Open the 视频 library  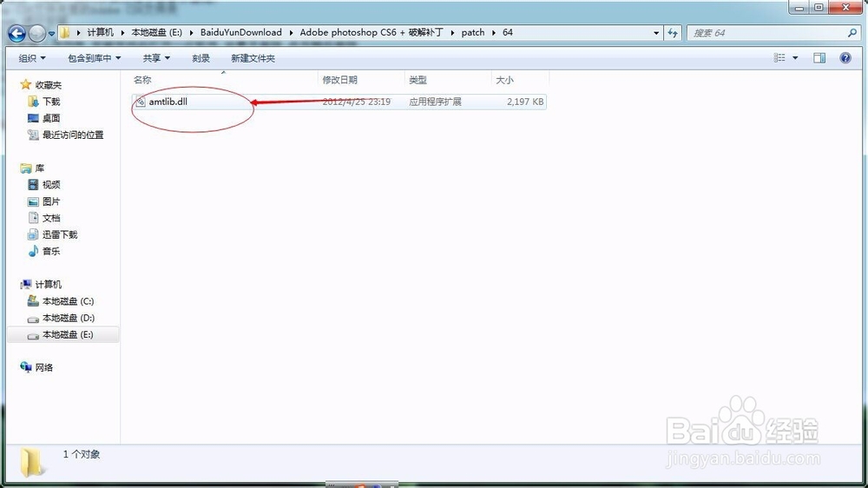click(x=51, y=184)
